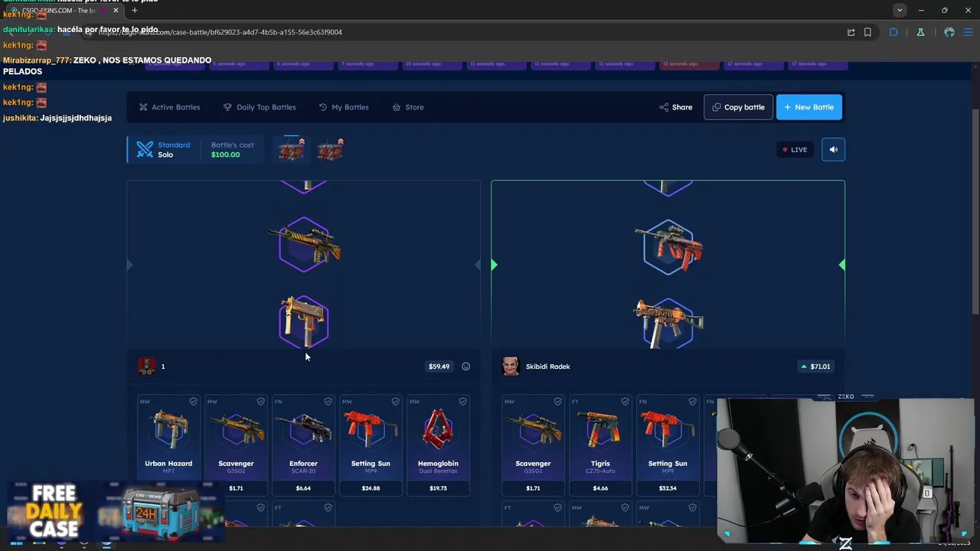Click the Battle's cost $100.00 value
980x551 pixels.
225,155
